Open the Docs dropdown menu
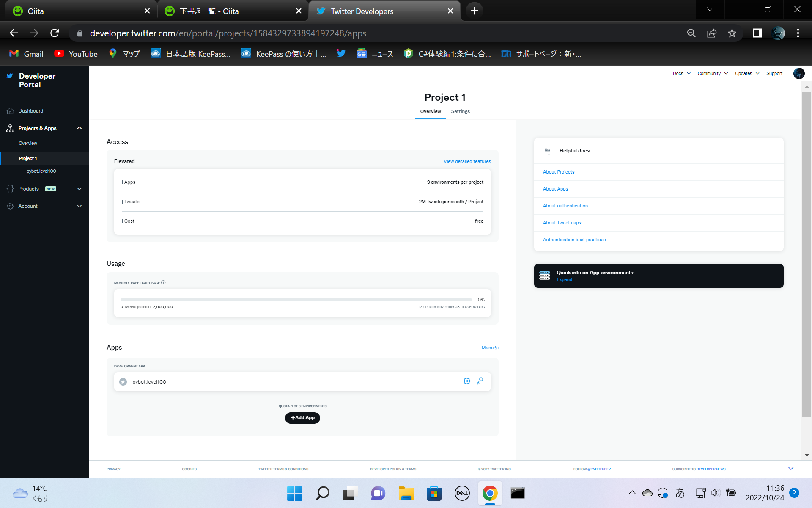The image size is (812, 508). coord(682,73)
